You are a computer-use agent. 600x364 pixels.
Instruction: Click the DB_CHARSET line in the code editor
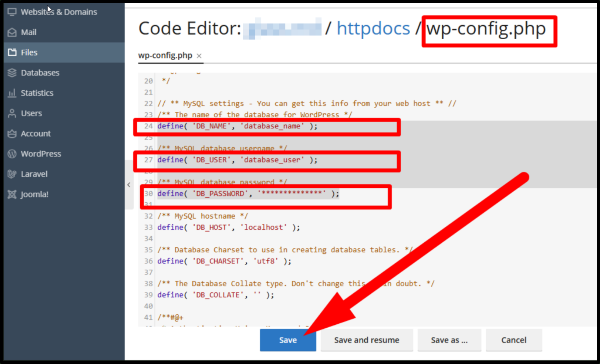224,261
